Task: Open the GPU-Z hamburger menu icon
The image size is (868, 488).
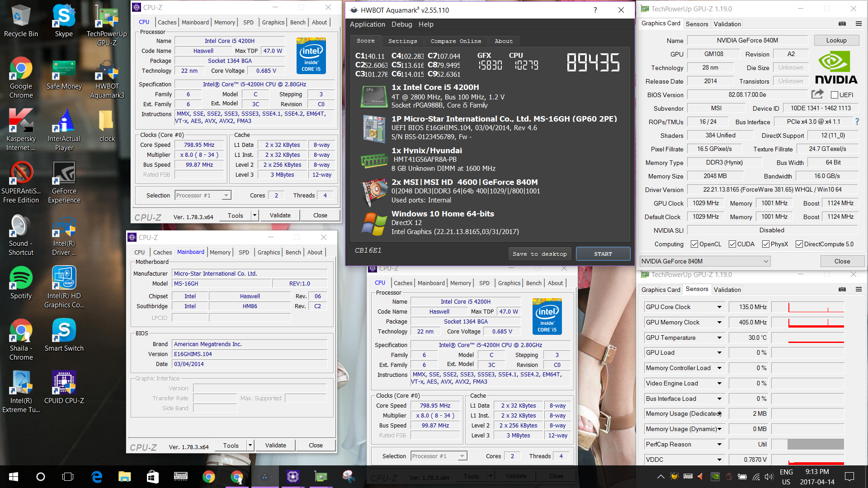Action: click(x=859, y=23)
